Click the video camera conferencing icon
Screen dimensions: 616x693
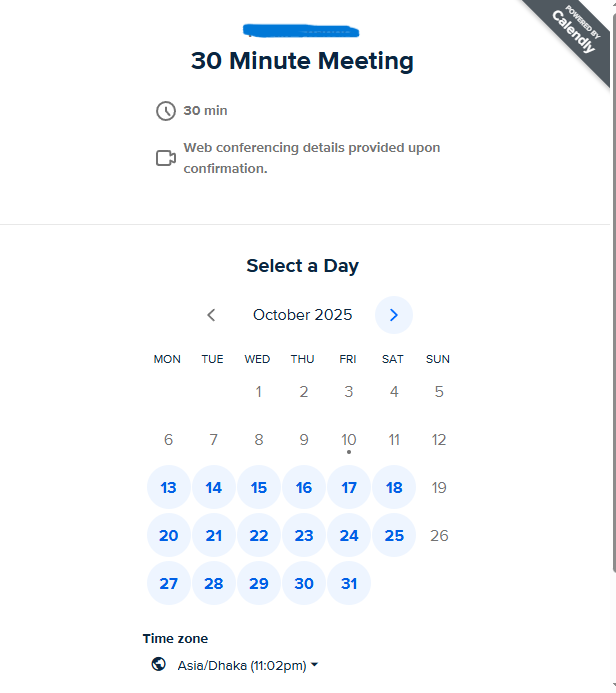[x=166, y=158]
